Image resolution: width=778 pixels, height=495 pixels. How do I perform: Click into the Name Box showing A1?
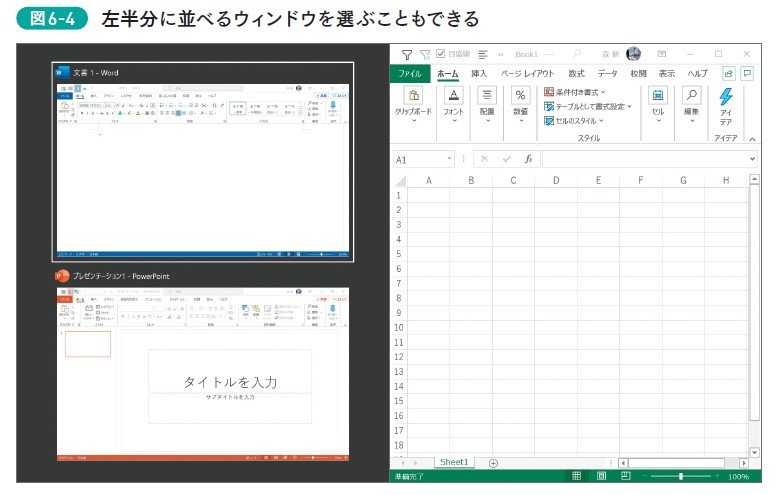(x=420, y=160)
